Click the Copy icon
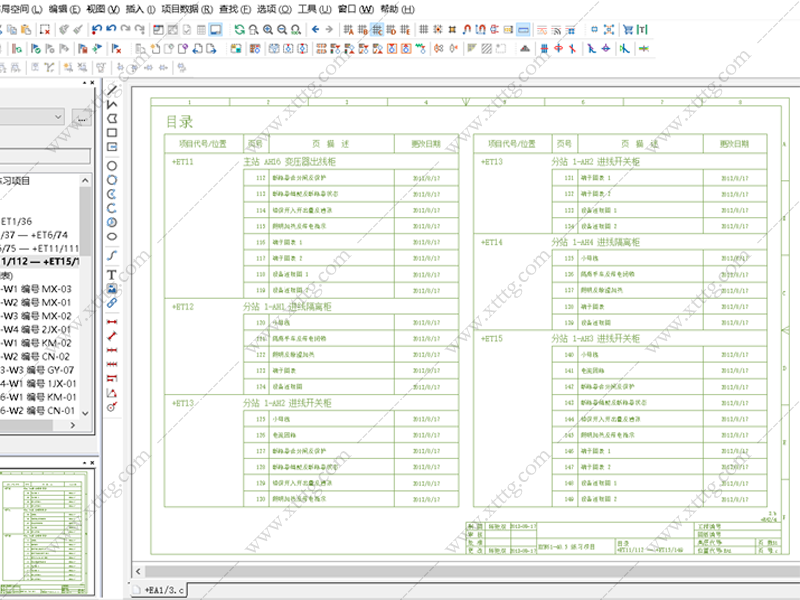This screenshot has height=600, width=800. pyautogui.click(x=12, y=30)
